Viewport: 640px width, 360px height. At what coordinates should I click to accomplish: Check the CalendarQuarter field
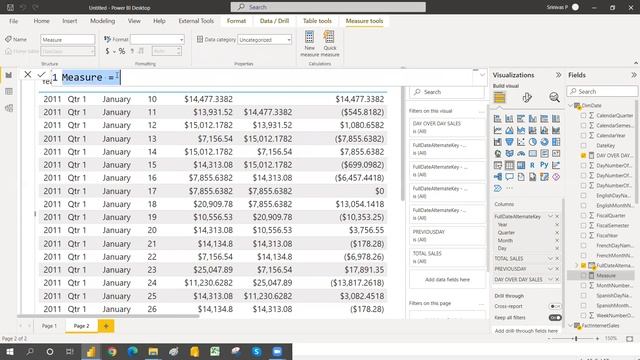coord(583,116)
